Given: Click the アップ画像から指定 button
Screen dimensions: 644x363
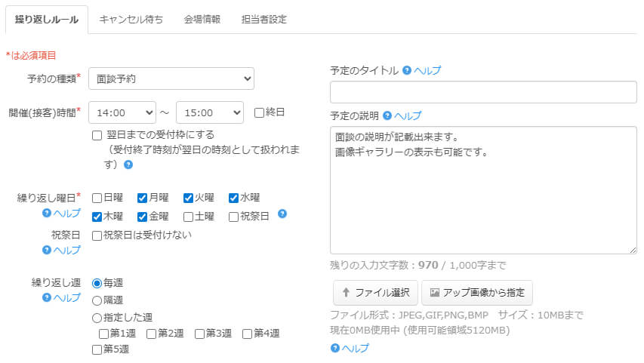Looking at the screenshot, I should [477, 293].
